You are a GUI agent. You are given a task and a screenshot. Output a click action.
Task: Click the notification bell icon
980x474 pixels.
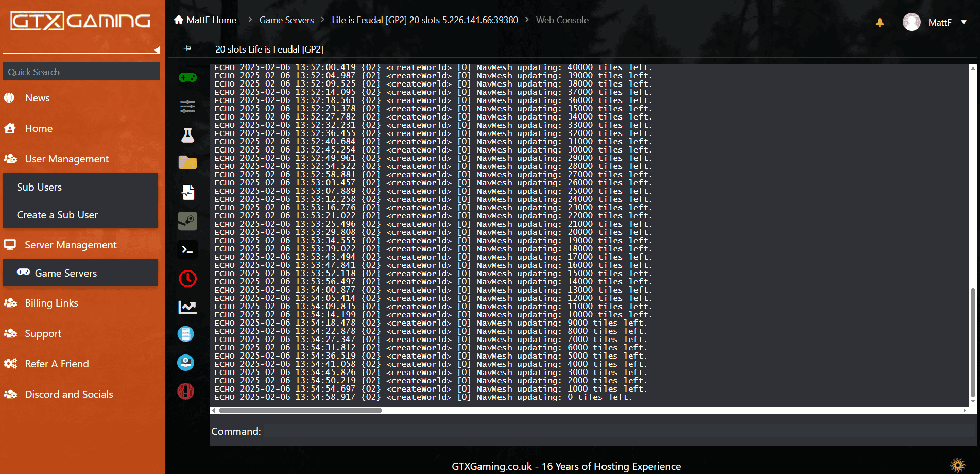click(880, 22)
